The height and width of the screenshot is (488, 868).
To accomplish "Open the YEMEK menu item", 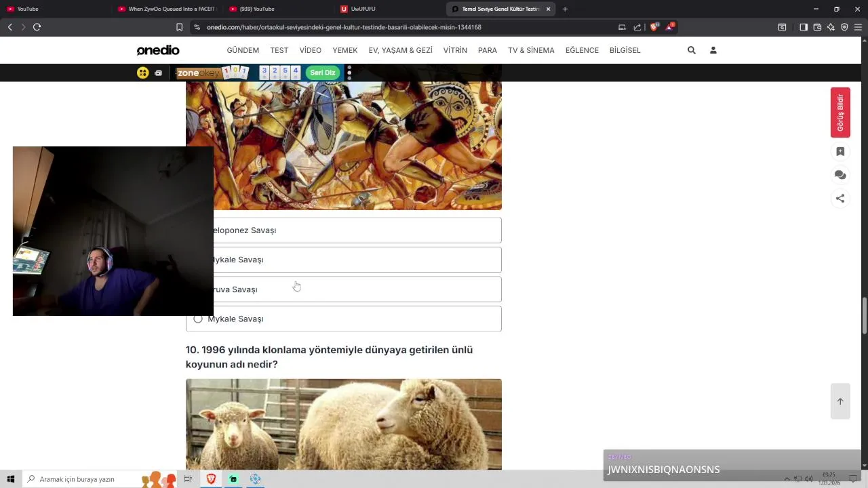I will (x=345, y=50).
